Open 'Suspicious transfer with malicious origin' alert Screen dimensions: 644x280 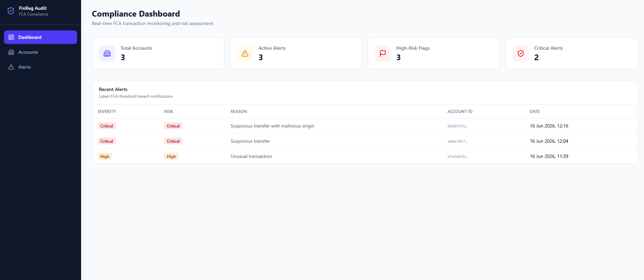[x=272, y=126]
